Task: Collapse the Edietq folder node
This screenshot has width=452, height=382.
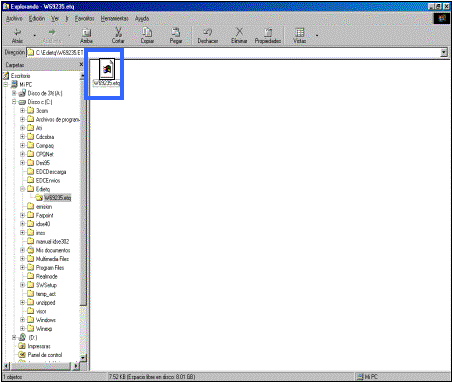Action: tap(22, 189)
